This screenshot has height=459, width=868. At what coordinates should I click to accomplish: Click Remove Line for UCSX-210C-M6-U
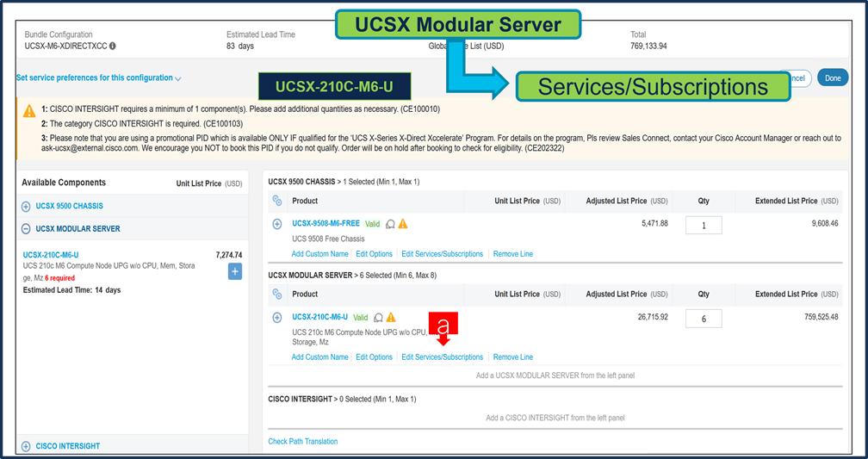513,357
